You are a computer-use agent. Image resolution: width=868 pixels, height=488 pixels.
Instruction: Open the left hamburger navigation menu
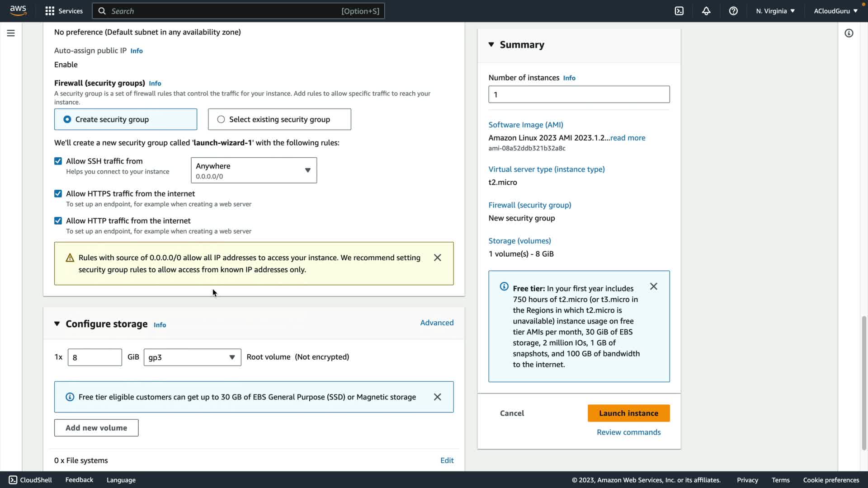[x=11, y=33]
